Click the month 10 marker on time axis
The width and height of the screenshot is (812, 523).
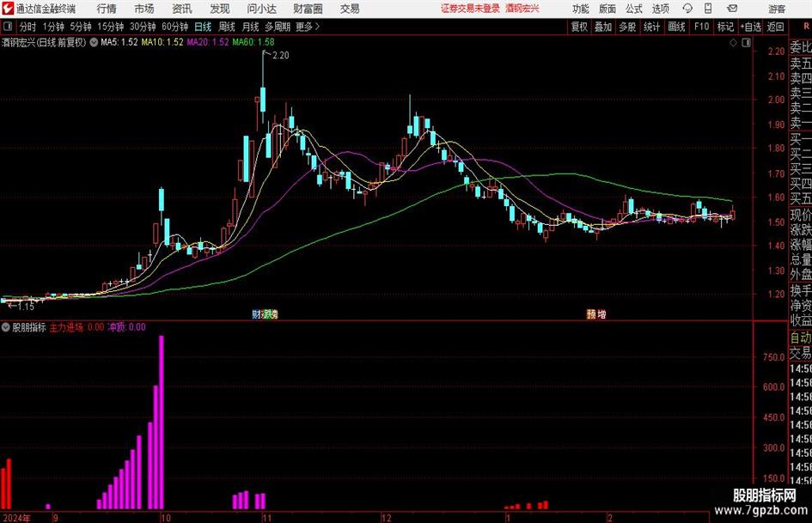point(165,518)
